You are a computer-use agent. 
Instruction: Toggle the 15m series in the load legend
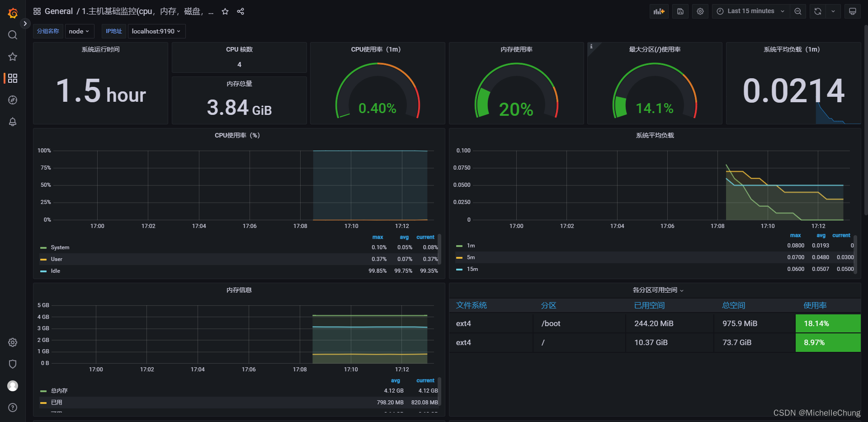click(472, 269)
